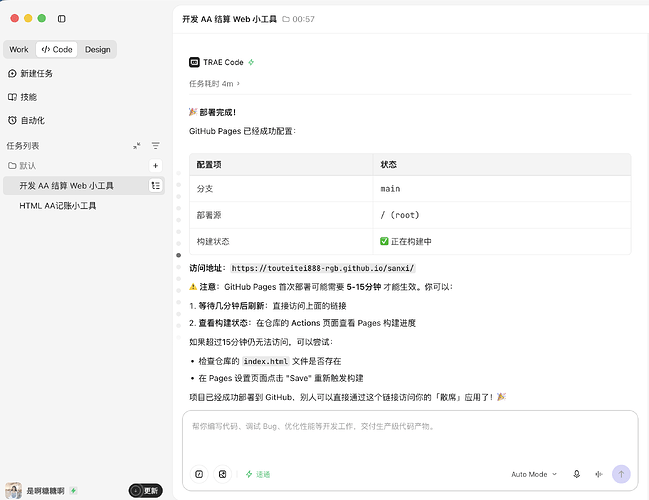Select the HTML AA记账小工具 task

click(58, 206)
